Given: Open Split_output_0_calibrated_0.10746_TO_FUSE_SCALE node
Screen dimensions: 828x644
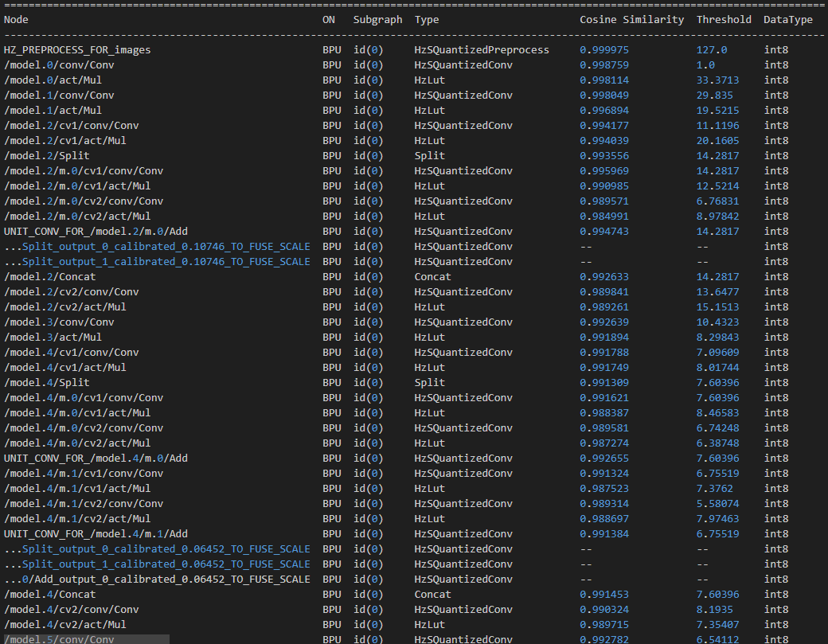Looking at the screenshot, I should pos(166,247).
